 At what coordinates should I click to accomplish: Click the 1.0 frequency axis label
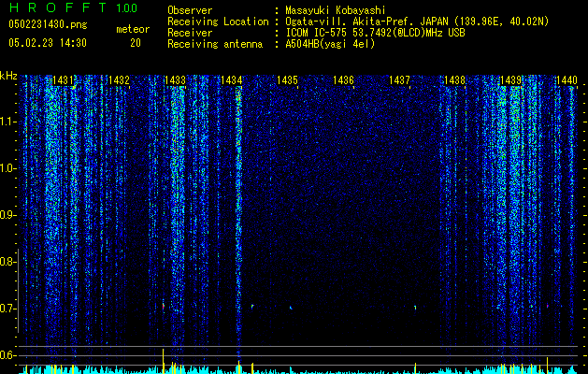[7, 168]
